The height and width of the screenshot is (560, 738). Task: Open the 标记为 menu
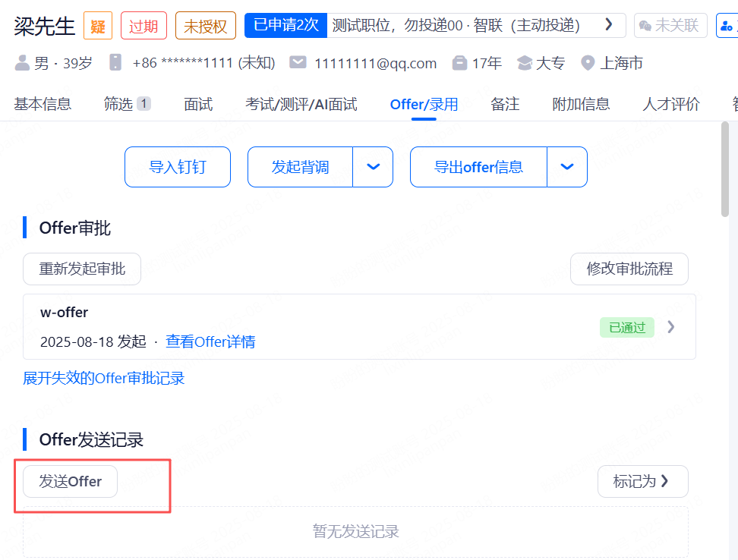pyautogui.click(x=642, y=482)
